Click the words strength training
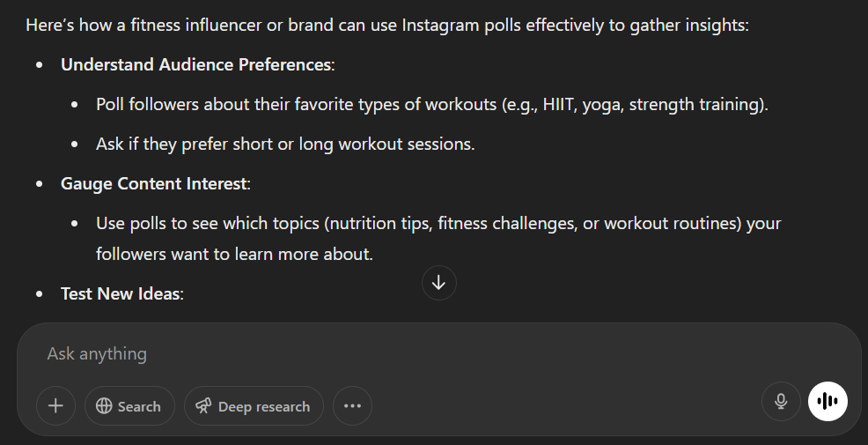Image resolution: width=868 pixels, height=445 pixels. point(695,104)
